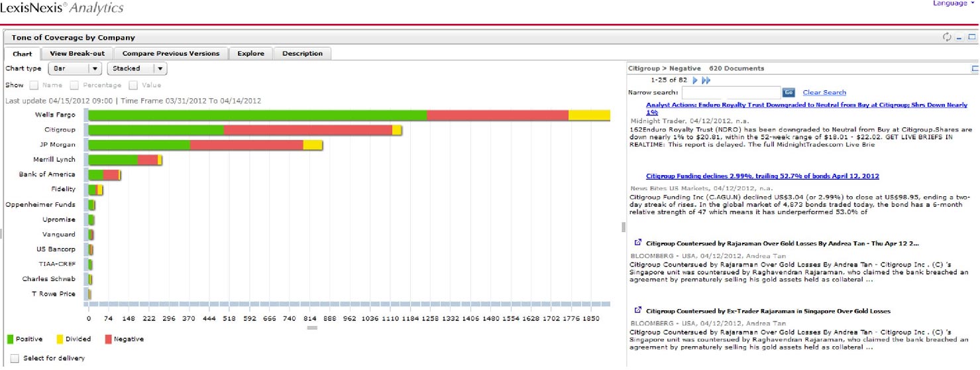The width and height of the screenshot is (980, 370).
Task: Click Bank of America red negative segment
Action: pos(111,175)
